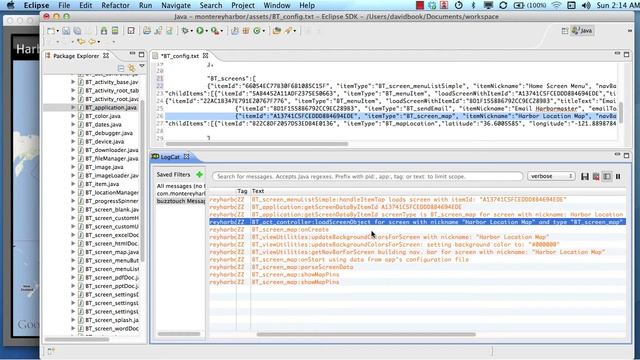Click the Last Edit Location arrow icon
This screenshot has width=640, height=360.
pos(81,42)
